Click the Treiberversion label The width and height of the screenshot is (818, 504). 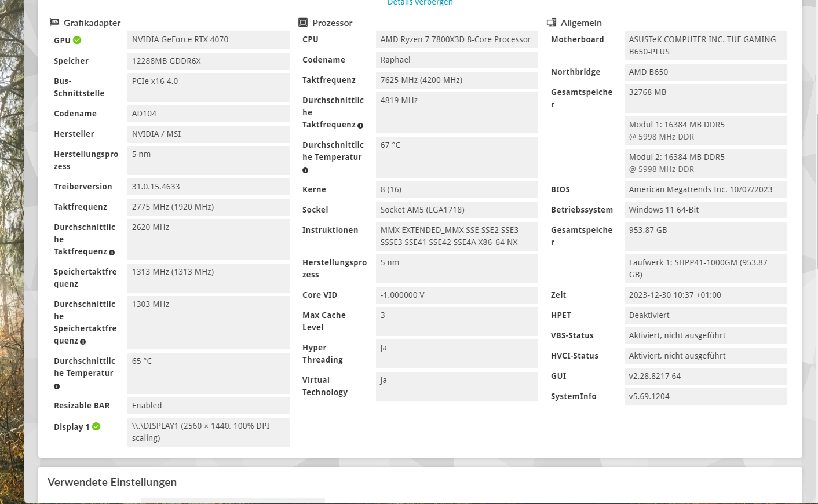click(83, 187)
